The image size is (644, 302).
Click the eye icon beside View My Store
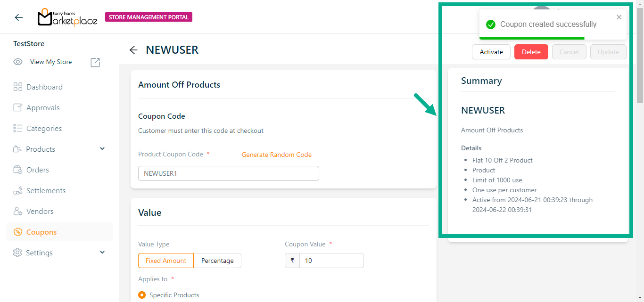tap(18, 62)
